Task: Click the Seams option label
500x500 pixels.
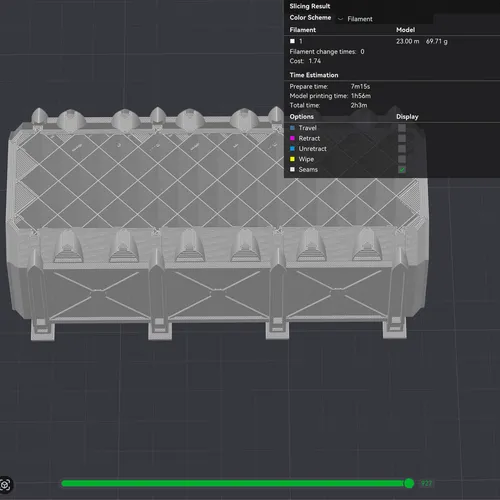Action: click(x=308, y=170)
